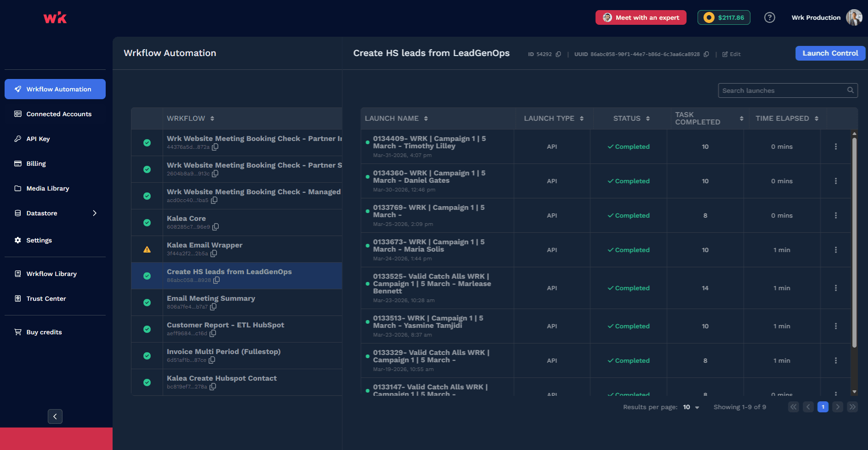Click Meet with an expert button
The image size is (868, 450).
coord(641,17)
